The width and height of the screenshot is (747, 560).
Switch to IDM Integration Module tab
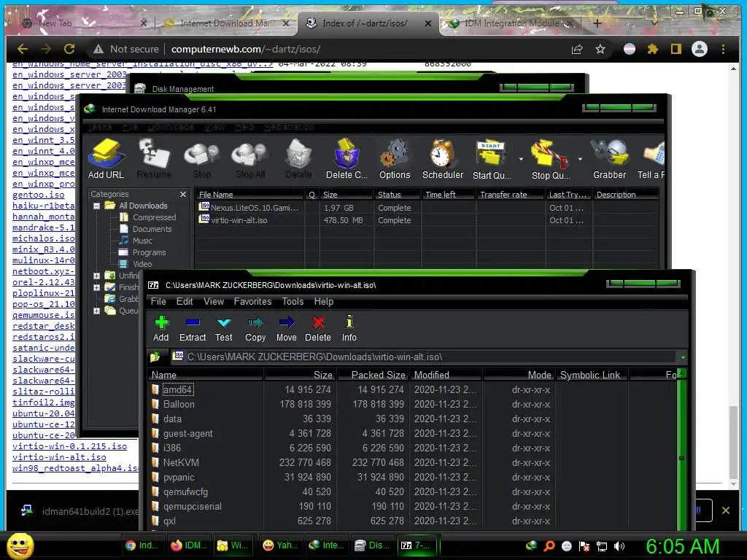[x=512, y=23]
